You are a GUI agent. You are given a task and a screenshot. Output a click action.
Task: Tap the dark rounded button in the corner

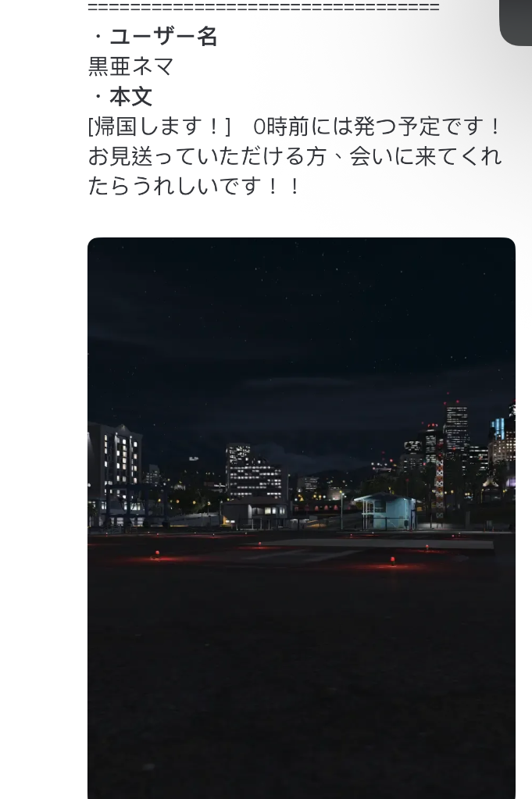(x=516, y=22)
